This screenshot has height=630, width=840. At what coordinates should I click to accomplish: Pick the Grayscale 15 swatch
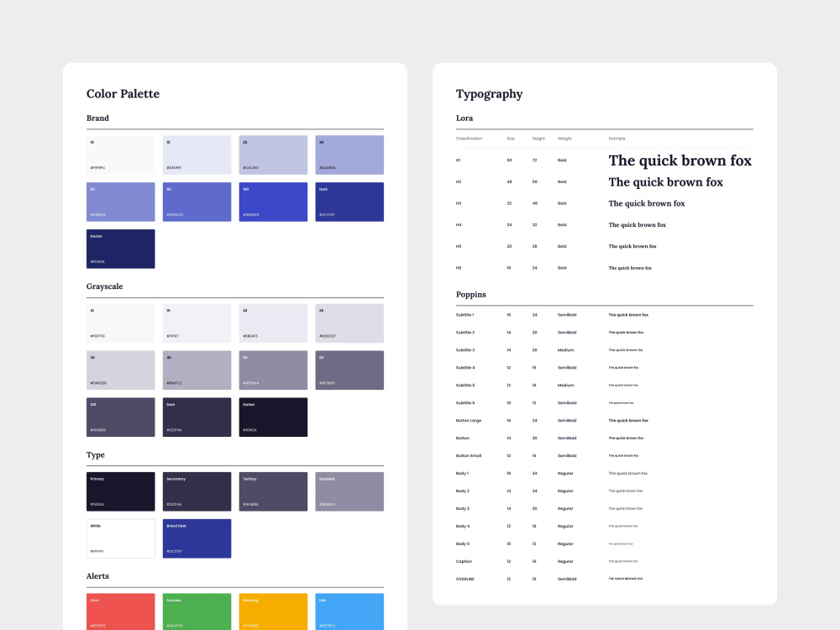pyautogui.click(x=197, y=323)
